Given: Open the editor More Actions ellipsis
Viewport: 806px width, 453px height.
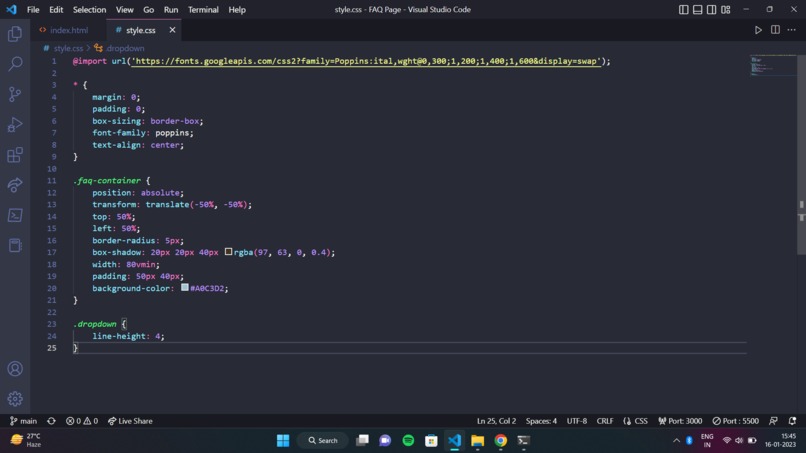Looking at the screenshot, I should click(792, 30).
